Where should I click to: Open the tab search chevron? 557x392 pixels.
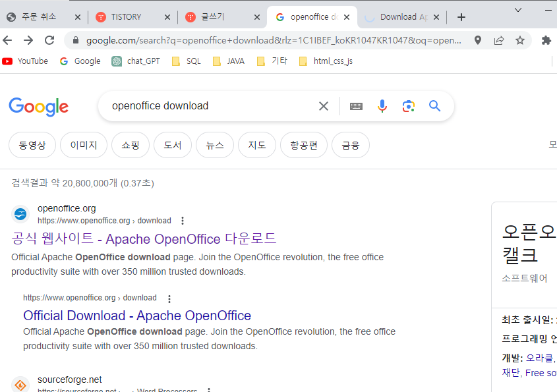point(518,10)
